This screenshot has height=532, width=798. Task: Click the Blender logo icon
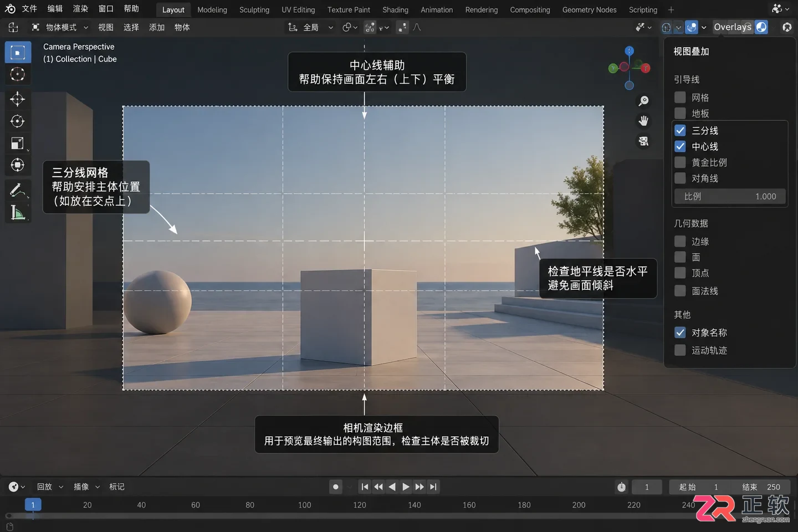click(10, 9)
